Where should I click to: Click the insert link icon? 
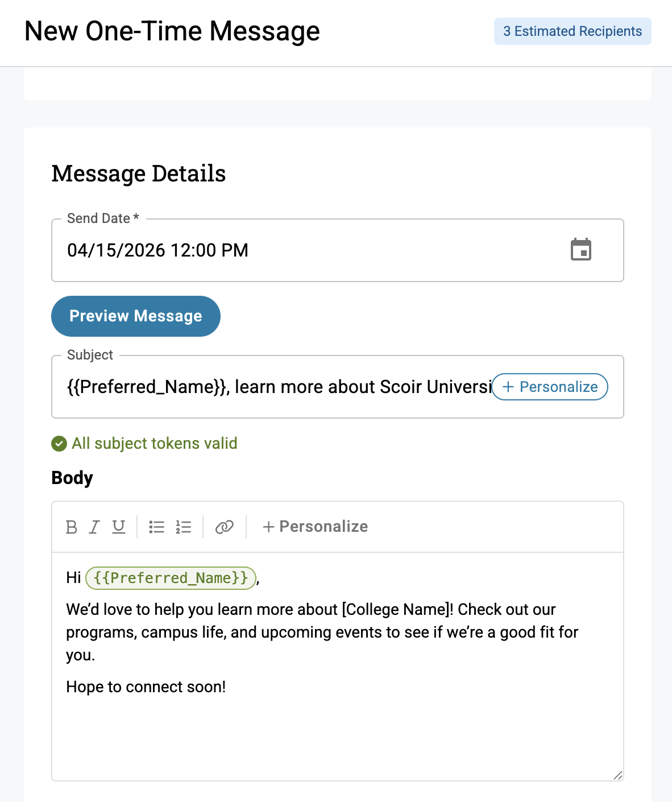224,527
